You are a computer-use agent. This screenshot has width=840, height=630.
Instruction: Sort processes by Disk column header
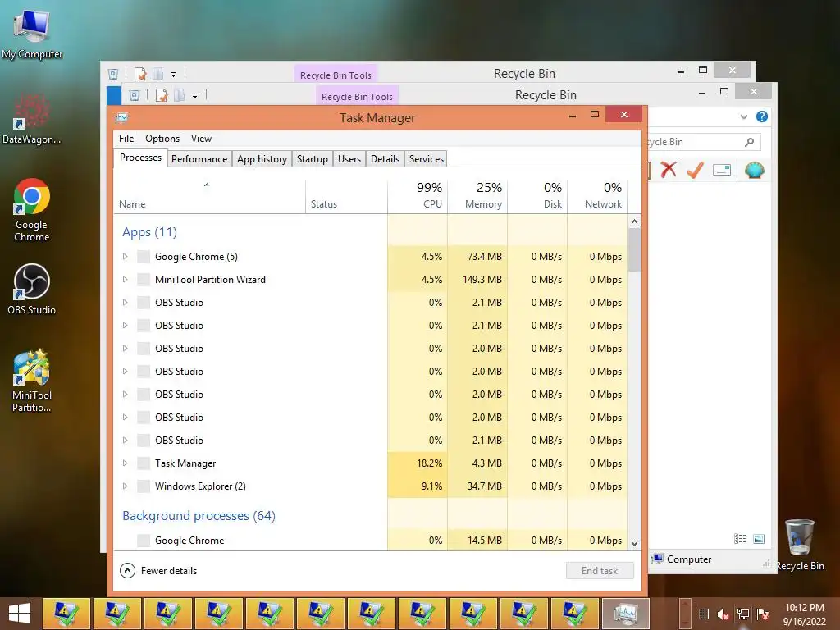[538, 197]
